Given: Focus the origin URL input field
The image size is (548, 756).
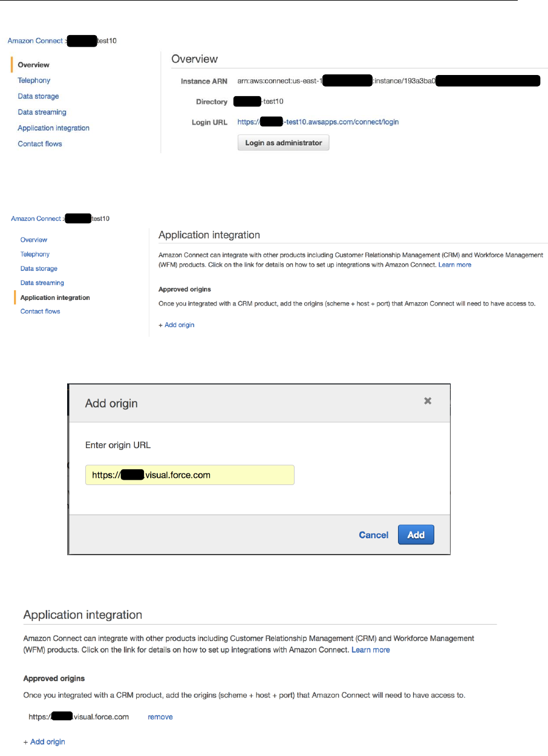Looking at the screenshot, I should point(189,475).
